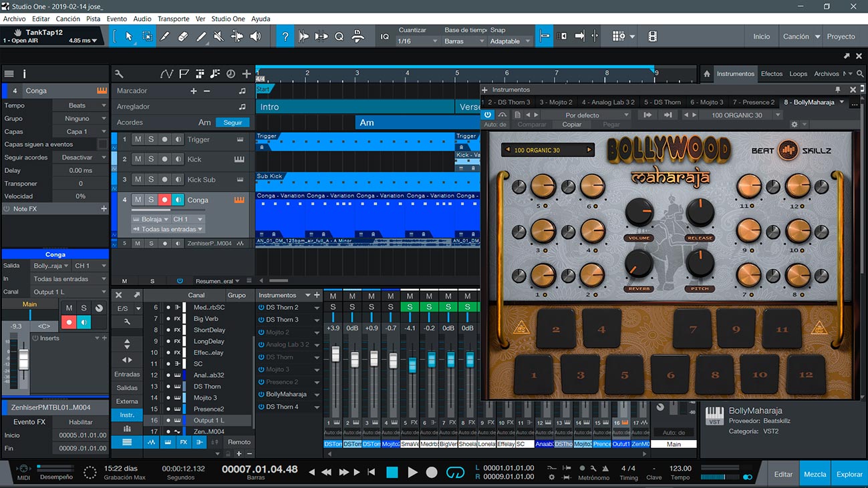Open the Grupo Ninguno dropdown
The width and height of the screenshot is (868, 488).
(x=81, y=118)
